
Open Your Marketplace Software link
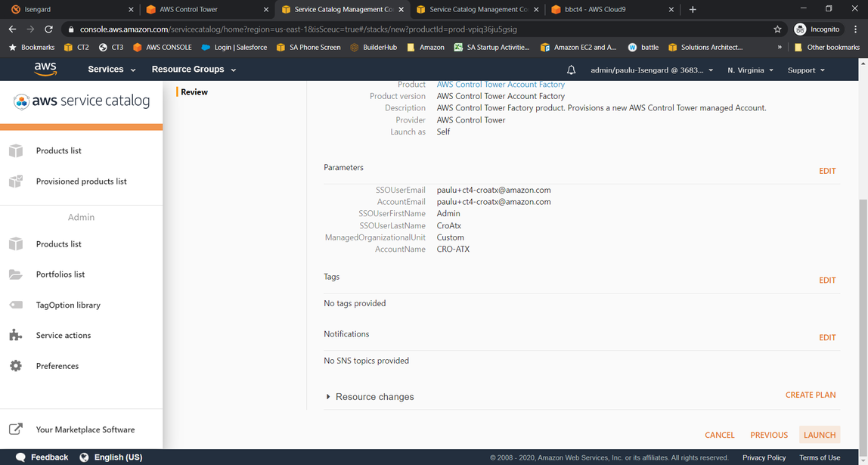point(85,429)
